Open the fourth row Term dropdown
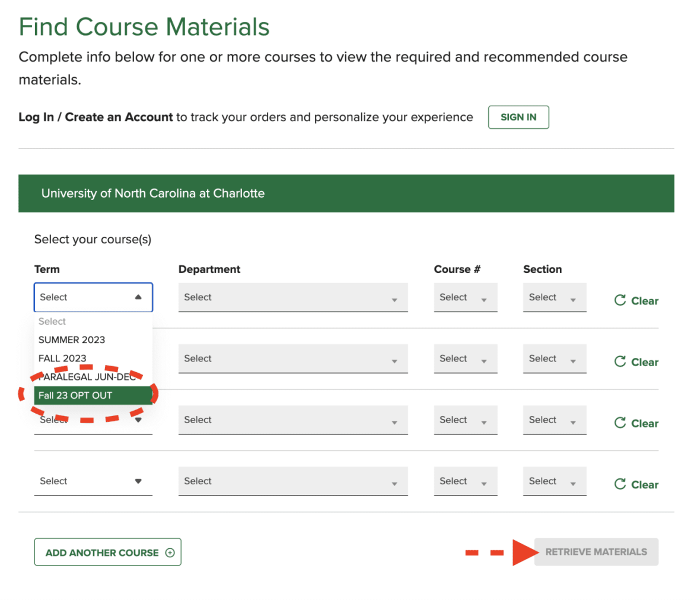 click(x=93, y=481)
